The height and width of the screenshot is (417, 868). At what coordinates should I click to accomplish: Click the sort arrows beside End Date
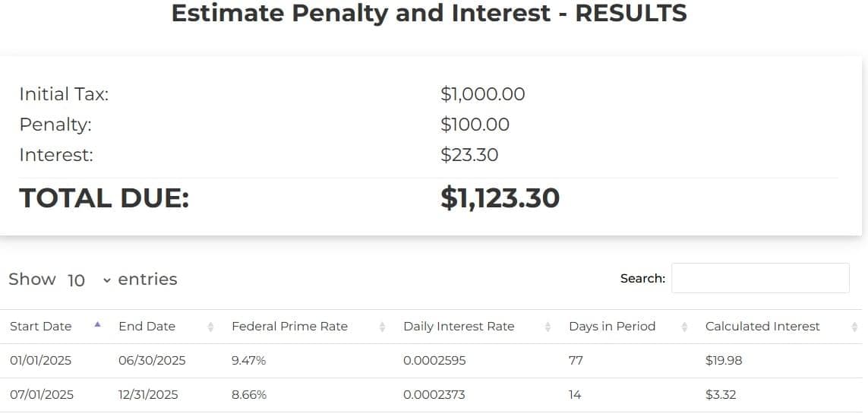pyautogui.click(x=210, y=327)
